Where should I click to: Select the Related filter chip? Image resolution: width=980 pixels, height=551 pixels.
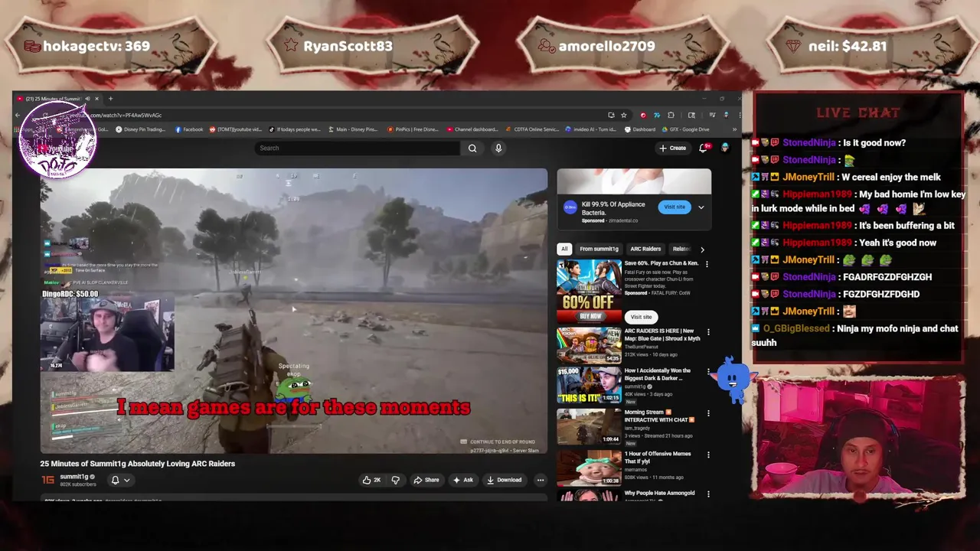[x=681, y=249]
